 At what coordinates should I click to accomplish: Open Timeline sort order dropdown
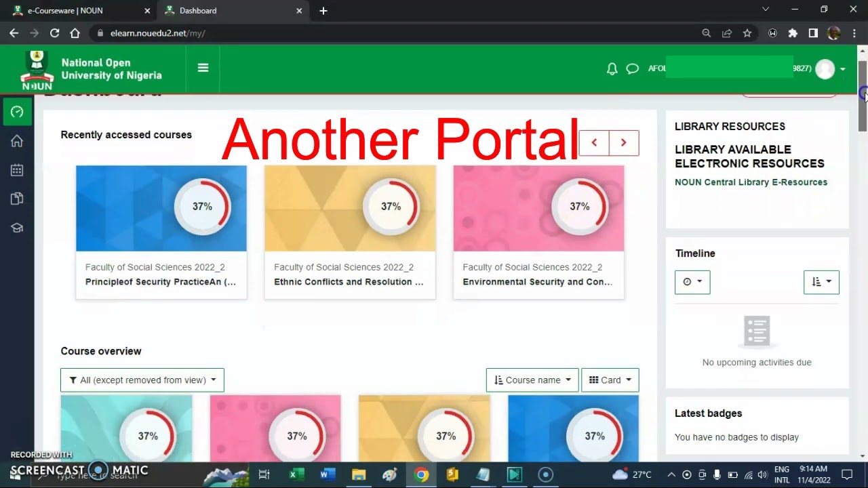tap(821, 282)
